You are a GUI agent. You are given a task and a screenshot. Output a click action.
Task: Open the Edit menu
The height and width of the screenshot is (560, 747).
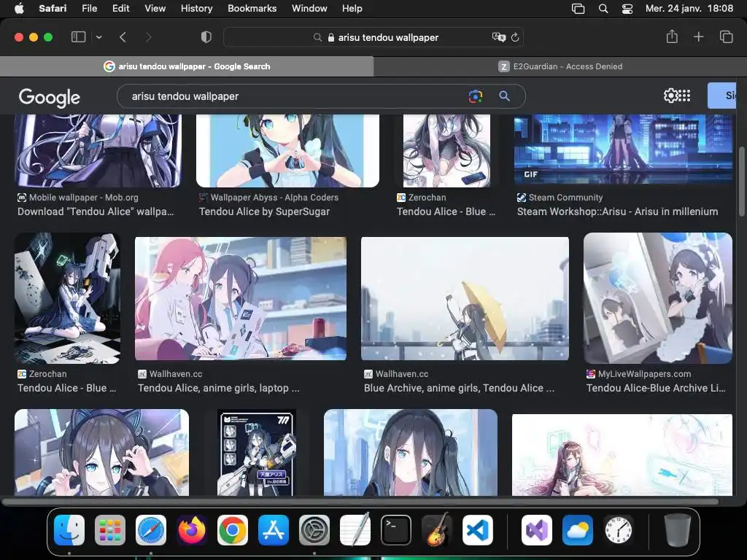coord(120,8)
